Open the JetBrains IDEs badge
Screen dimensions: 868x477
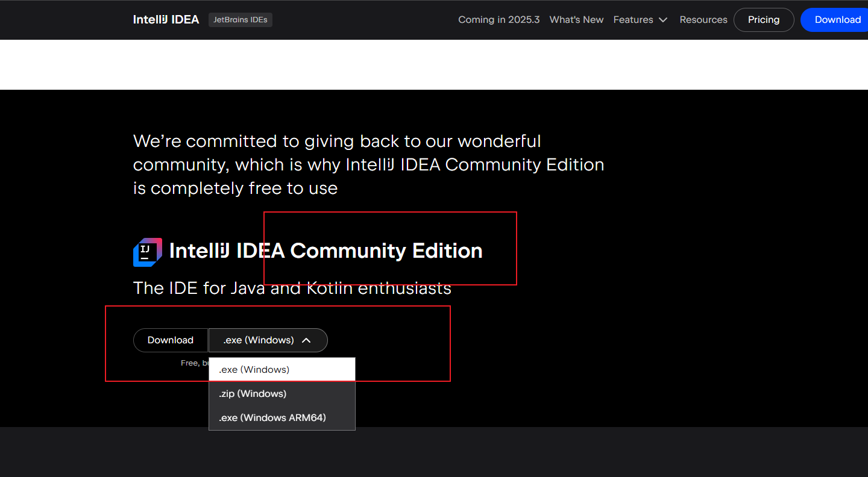pos(241,20)
